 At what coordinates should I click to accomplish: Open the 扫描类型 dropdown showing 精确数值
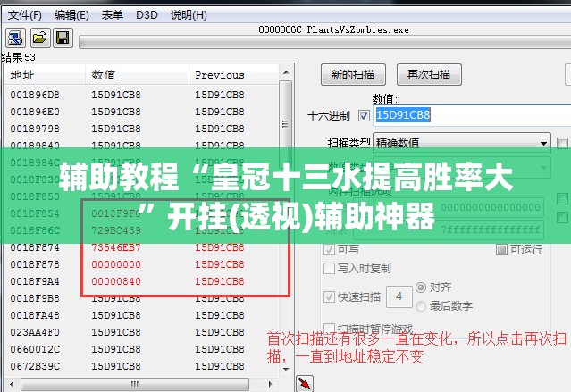pyautogui.click(x=462, y=143)
